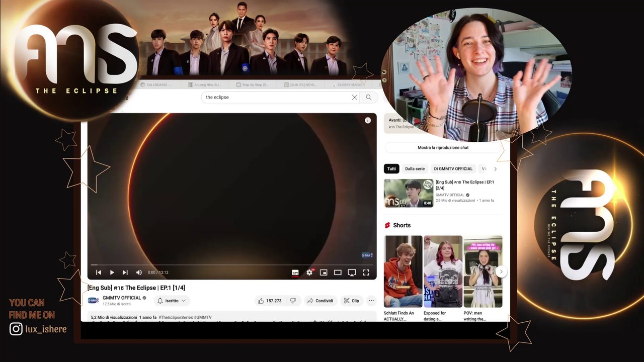644x362 pixels.
Task: Open the EP.1 [2/4] video thumbnail
Action: [x=409, y=193]
